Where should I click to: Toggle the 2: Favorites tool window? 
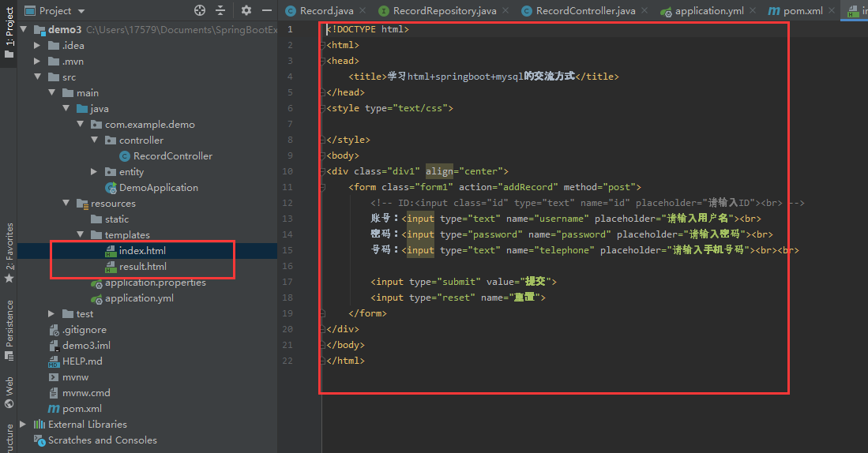click(9, 253)
